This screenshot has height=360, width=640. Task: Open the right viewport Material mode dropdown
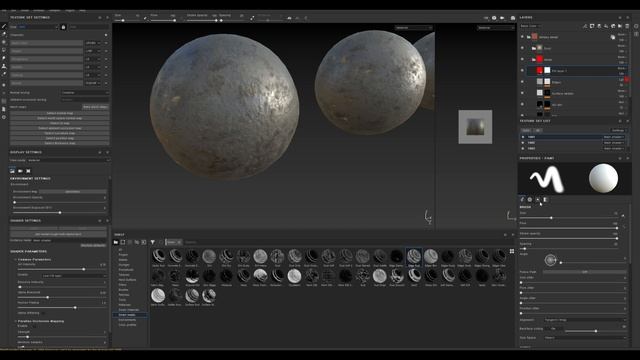click(496, 28)
